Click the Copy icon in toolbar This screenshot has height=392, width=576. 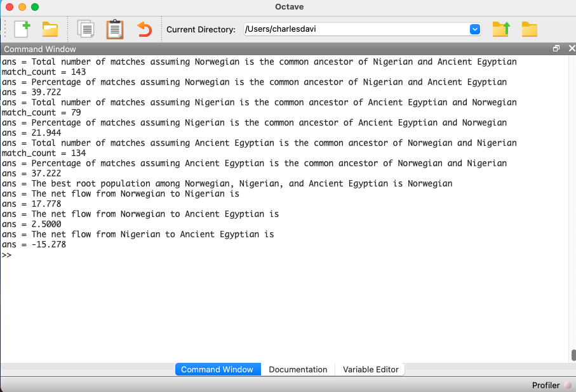click(x=86, y=29)
